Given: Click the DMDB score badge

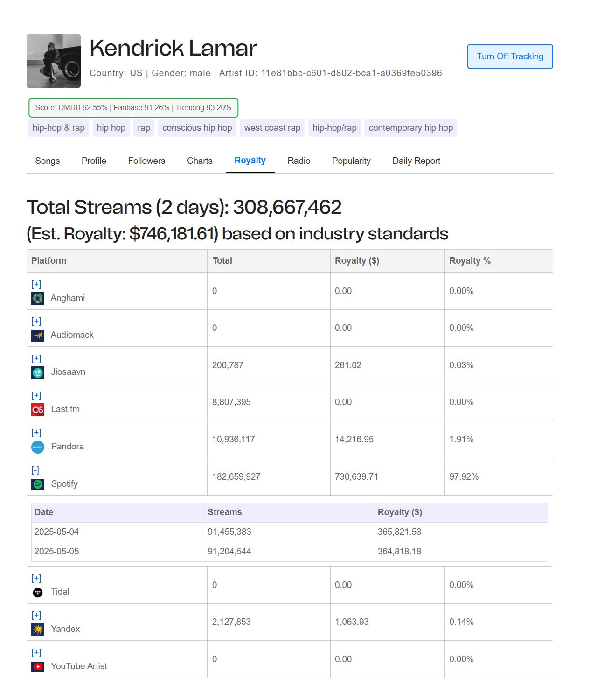Looking at the screenshot, I should (133, 108).
